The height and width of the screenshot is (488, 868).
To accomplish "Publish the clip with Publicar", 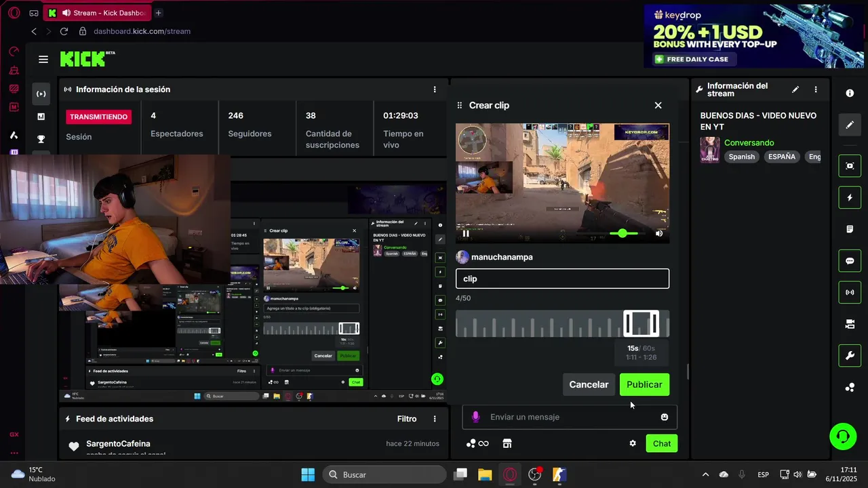I will coord(644,384).
